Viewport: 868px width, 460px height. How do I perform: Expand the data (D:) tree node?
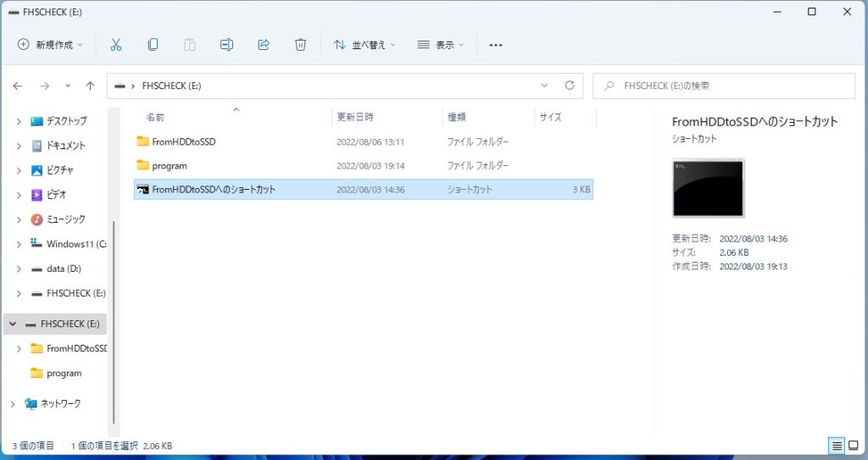point(19,269)
